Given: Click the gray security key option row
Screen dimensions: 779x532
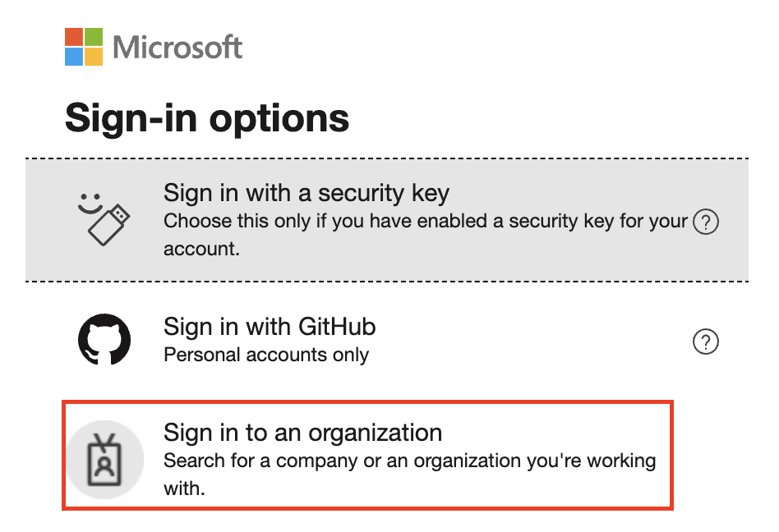Looking at the screenshot, I should pyautogui.click(x=389, y=219).
